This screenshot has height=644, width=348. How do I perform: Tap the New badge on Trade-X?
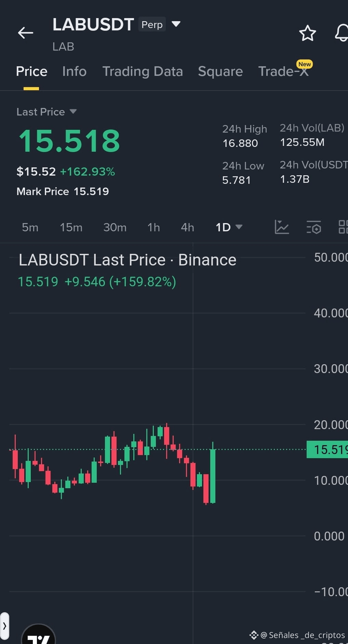pyautogui.click(x=305, y=64)
